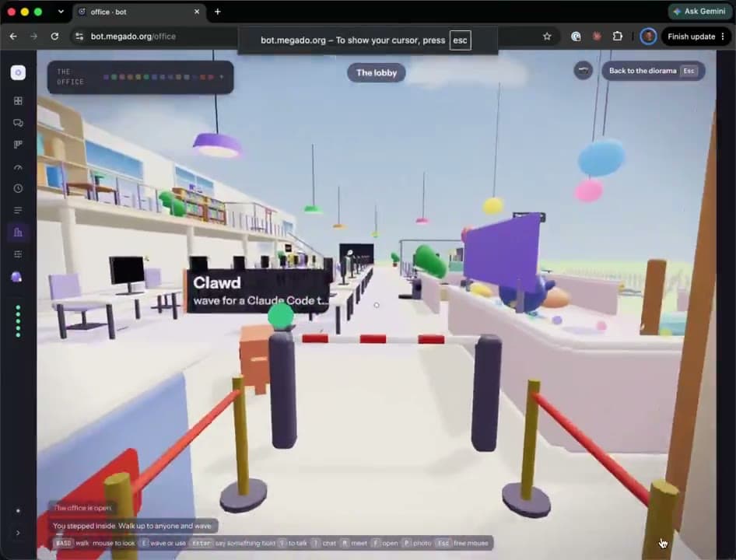Open the grid dashboard sidebar icon
Image resolution: width=736 pixels, height=560 pixels.
(x=18, y=100)
